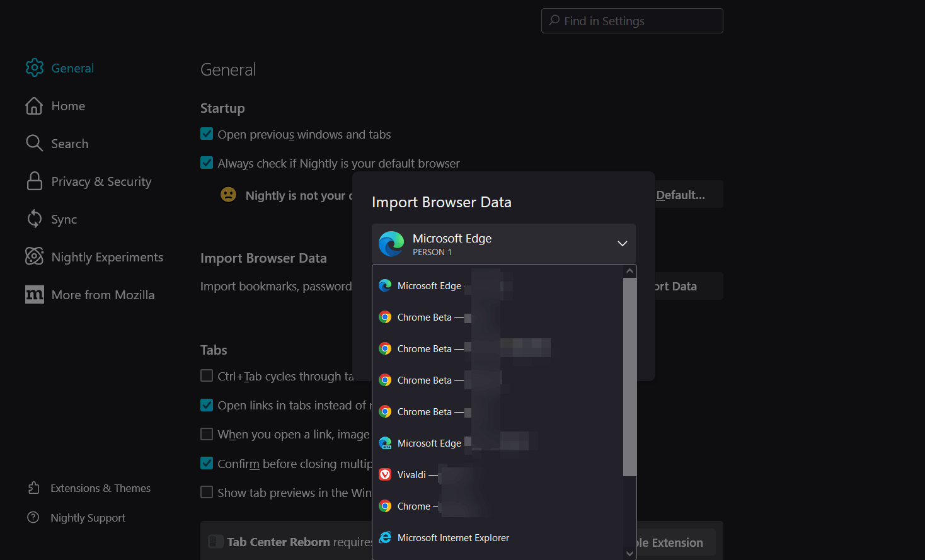This screenshot has height=560, width=925.
Task: Choose "Vivaldi" from the browser list
Action: [415, 474]
